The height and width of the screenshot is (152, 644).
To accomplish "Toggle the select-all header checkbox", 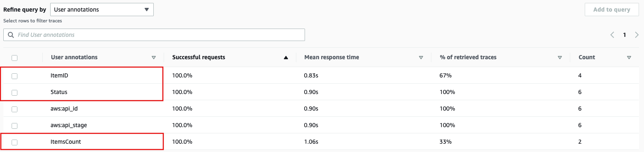I will [15, 58].
